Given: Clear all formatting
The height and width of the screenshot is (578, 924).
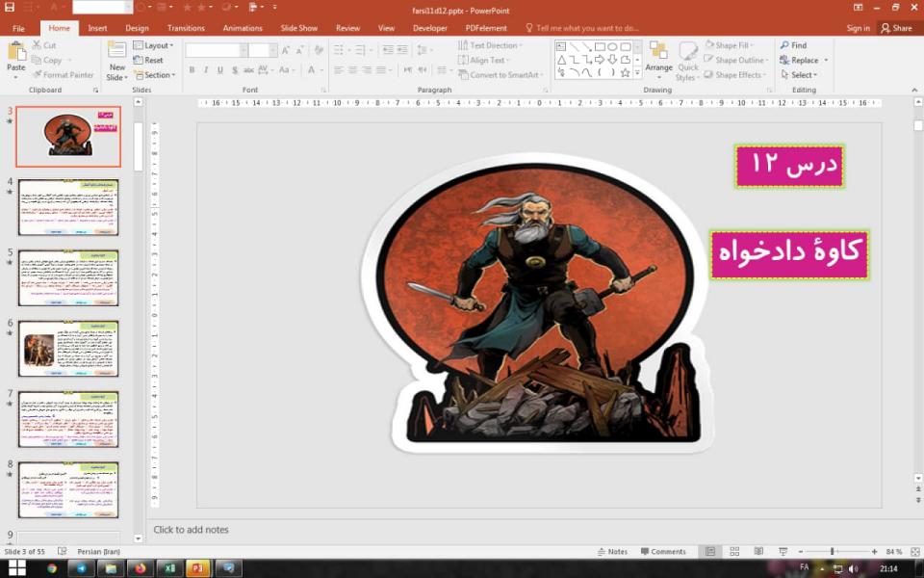Looking at the screenshot, I should coord(319,51).
